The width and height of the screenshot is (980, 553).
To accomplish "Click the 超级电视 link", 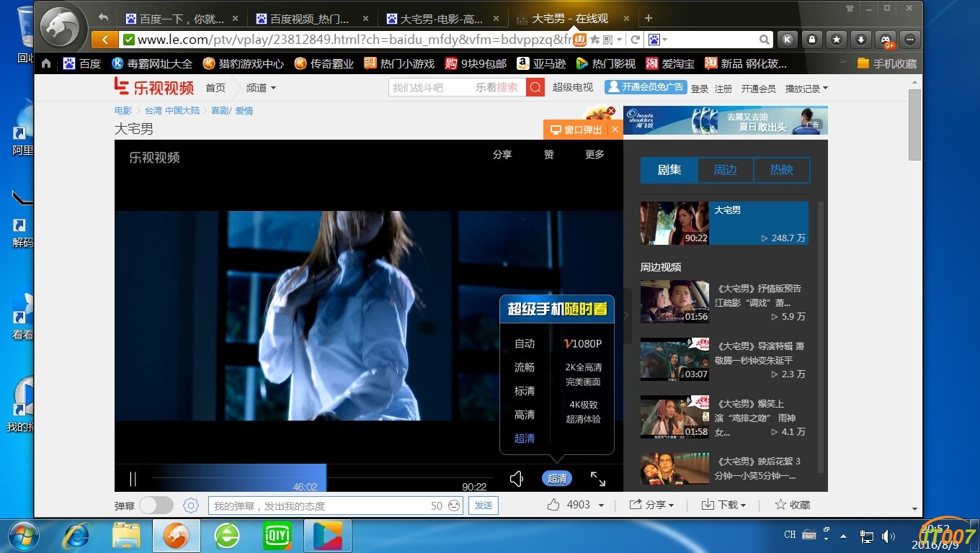I will click(573, 88).
